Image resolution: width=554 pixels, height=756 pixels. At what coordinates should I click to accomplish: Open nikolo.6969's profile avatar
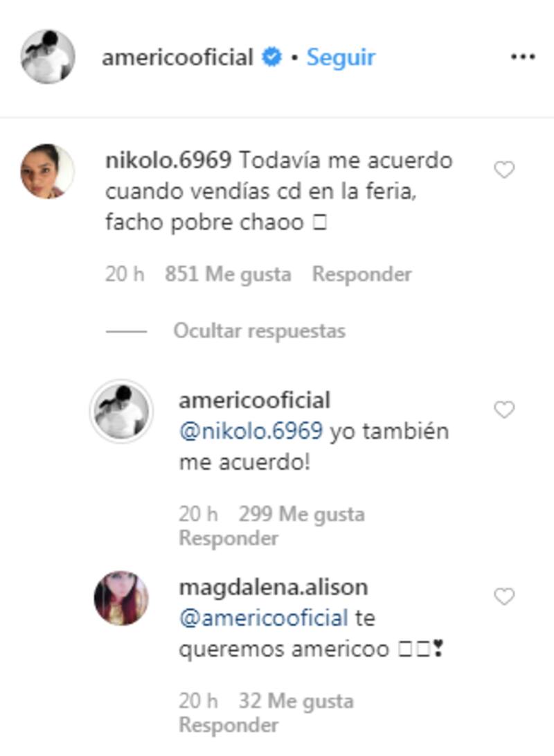click(x=47, y=171)
